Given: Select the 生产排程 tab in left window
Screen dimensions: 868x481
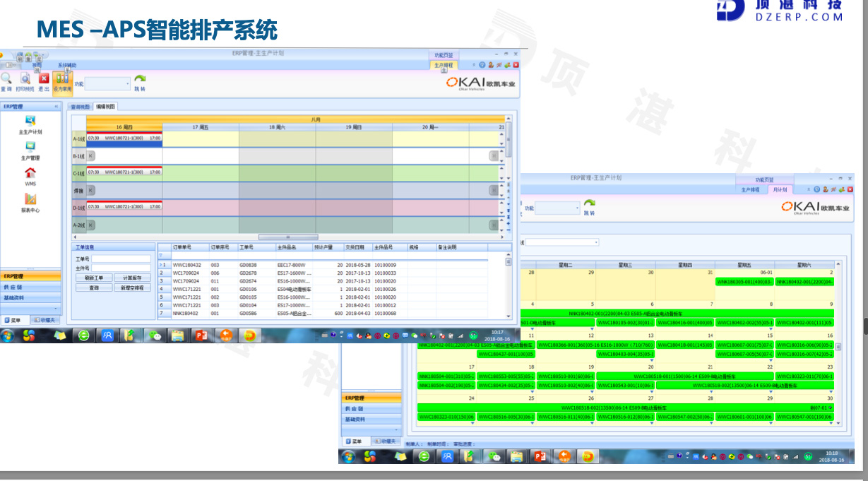Looking at the screenshot, I should coord(444,64).
